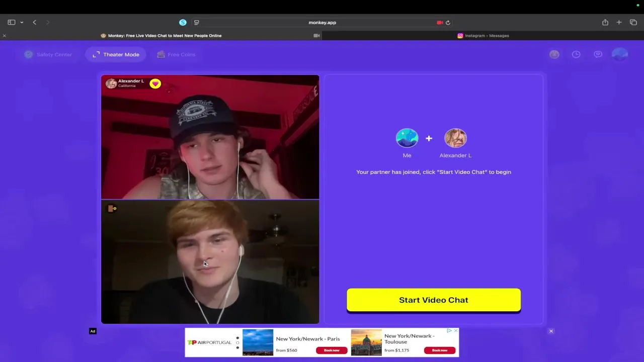The height and width of the screenshot is (362, 644).
Task: Click the monkey.app address bar
Action: (322, 22)
